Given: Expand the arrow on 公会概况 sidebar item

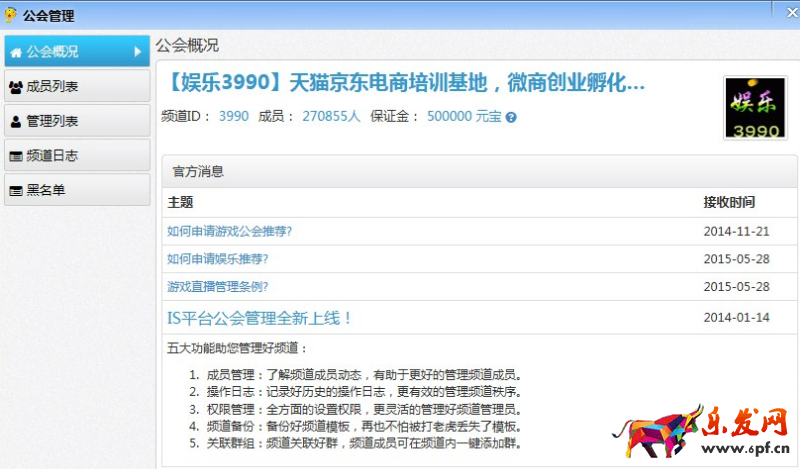Looking at the screenshot, I should (138, 52).
